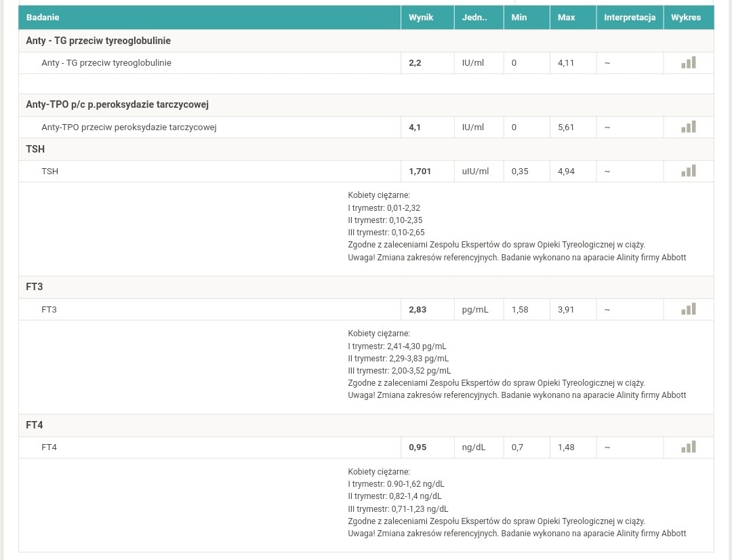Image resolution: width=732 pixels, height=560 pixels.
Task: Click the FT4 result value 0,95
Action: click(x=418, y=447)
